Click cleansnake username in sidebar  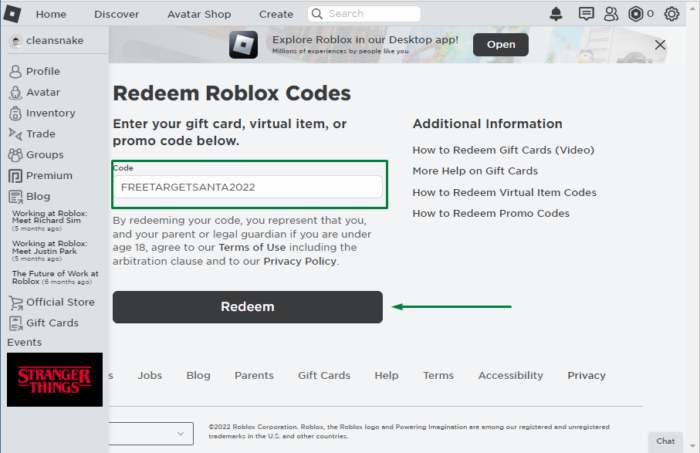[x=54, y=41]
